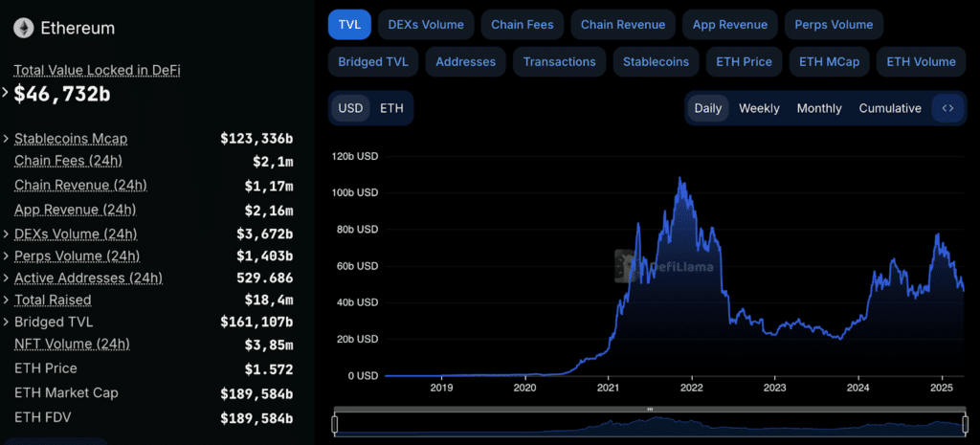Toggle the Chain Revenue chart
The width and height of the screenshot is (980, 445).
(x=623, y=25)
